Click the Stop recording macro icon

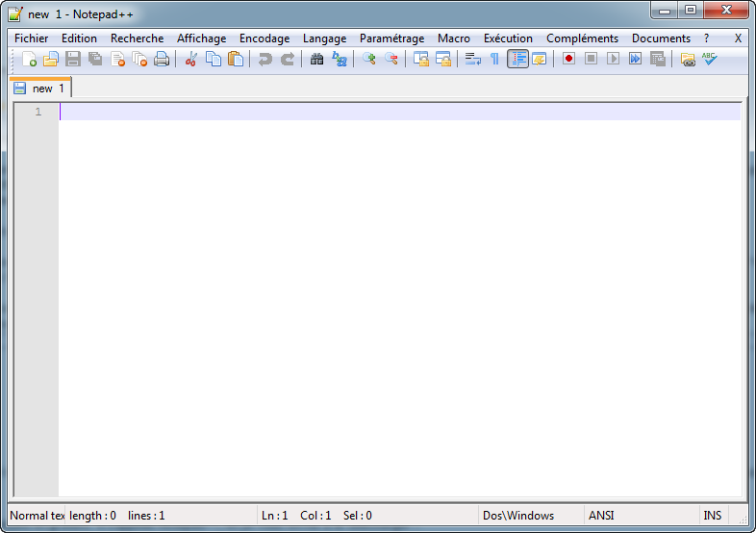coord(592,59)
